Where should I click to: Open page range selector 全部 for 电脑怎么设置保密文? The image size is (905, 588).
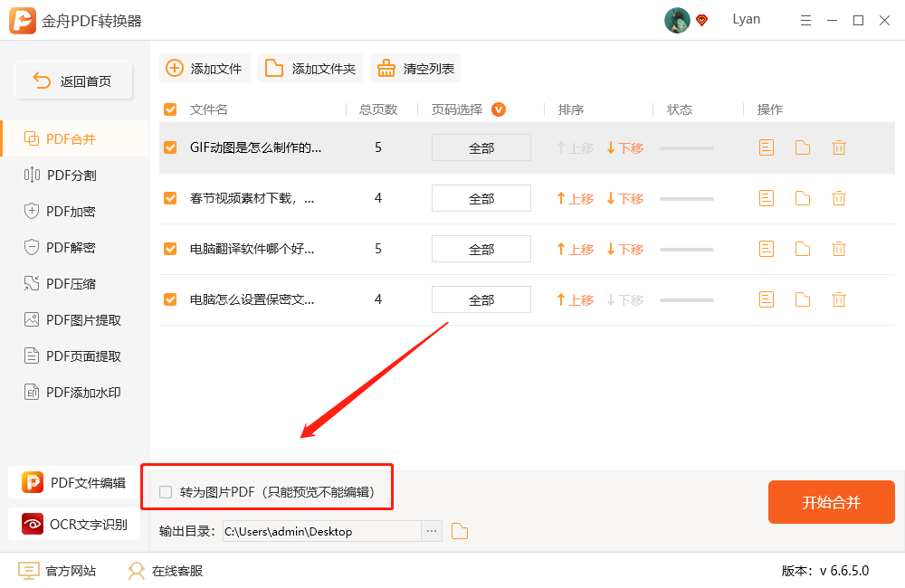coord(481,299)
